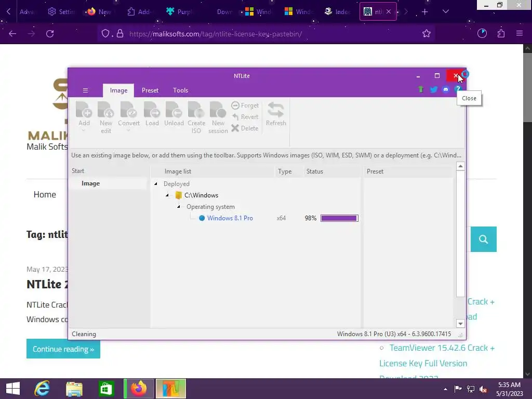Click the browser URL address field
This screenshot has height=399, width=532.
(x=267, y=34)
